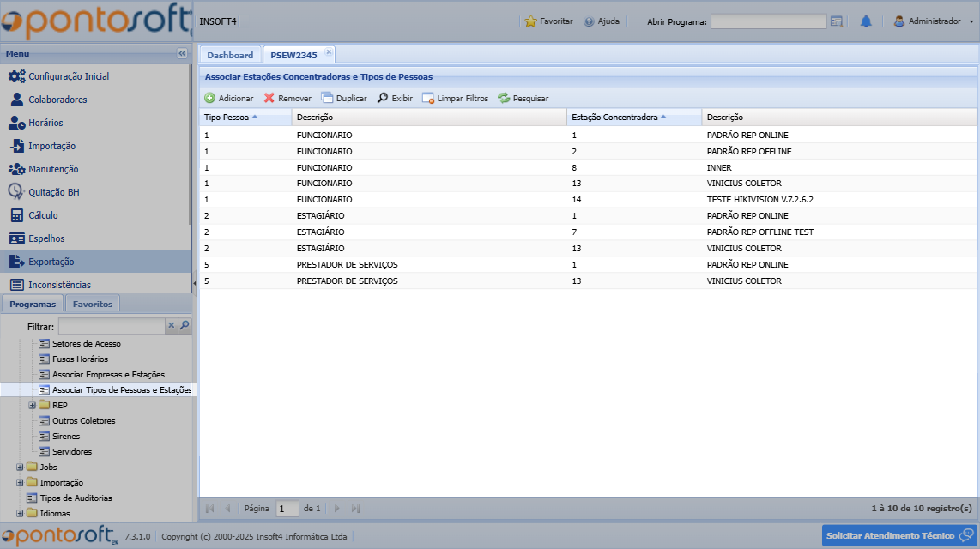Open notifications bell icon
The image size is (980, 549).
coord(866,21)
